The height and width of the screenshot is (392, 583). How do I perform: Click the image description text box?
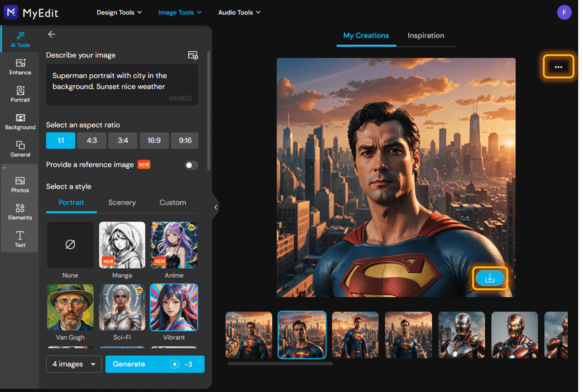(x=122, y=85)
